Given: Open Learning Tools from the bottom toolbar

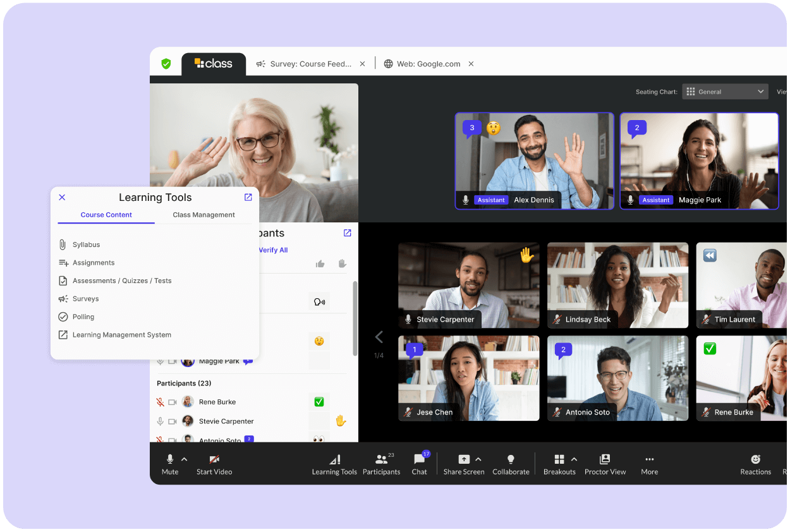Looking at the screenshot, I should coord(334,460).
